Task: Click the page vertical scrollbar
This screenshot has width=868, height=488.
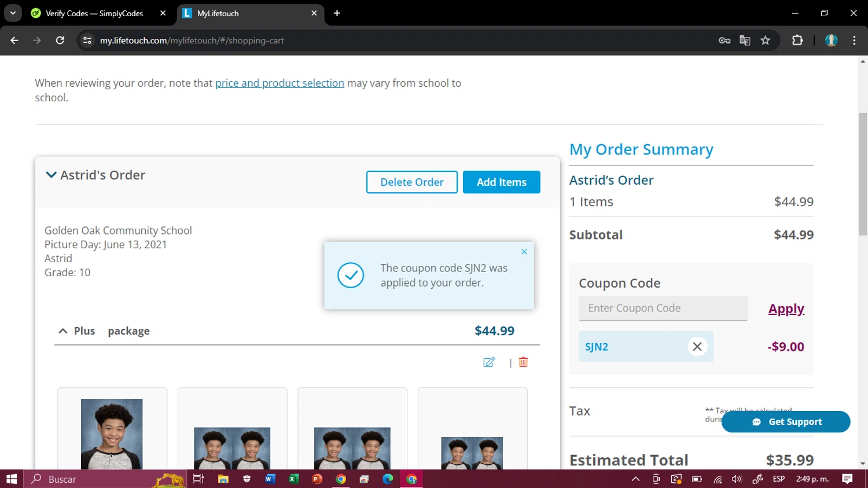Action: (863, 174)
